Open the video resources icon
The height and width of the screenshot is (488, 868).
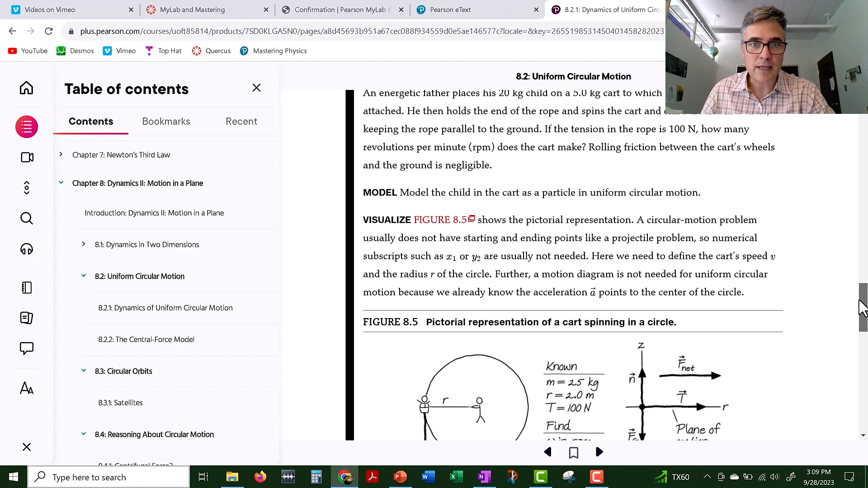click(26, 157)
